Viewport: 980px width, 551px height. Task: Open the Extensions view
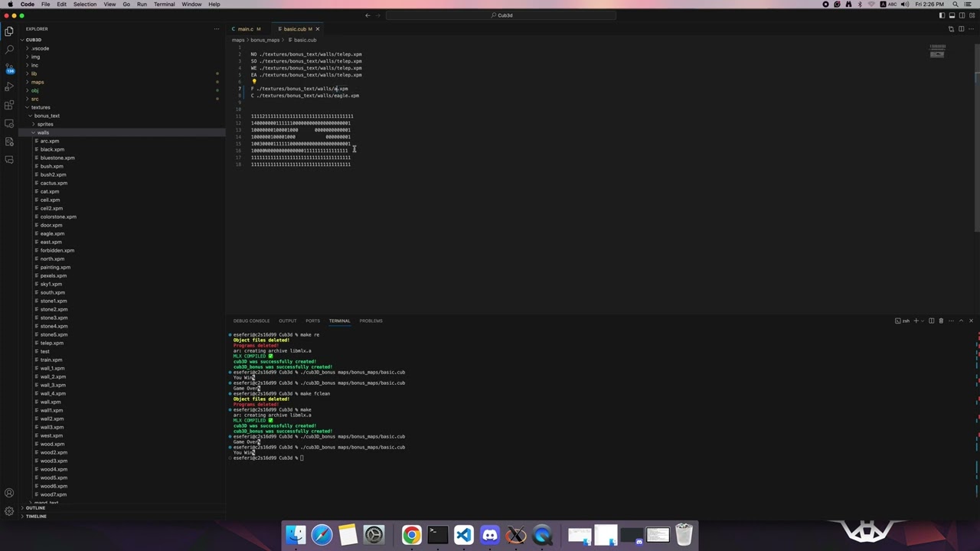[x=9, y=105]
